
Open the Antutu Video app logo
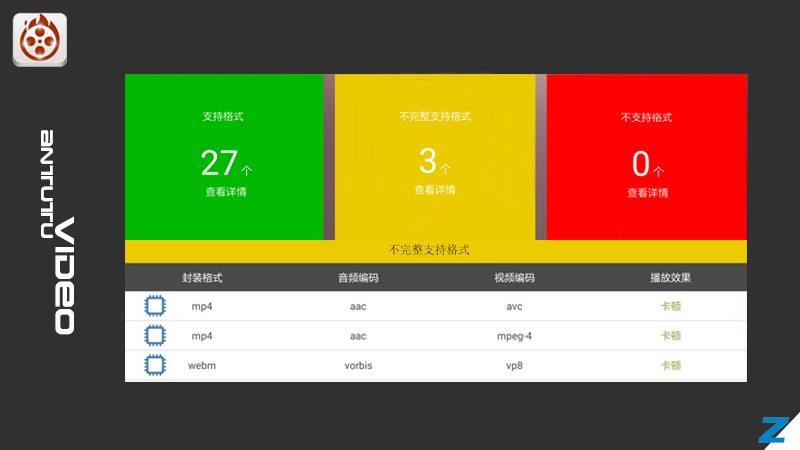(x=40, y=40)
